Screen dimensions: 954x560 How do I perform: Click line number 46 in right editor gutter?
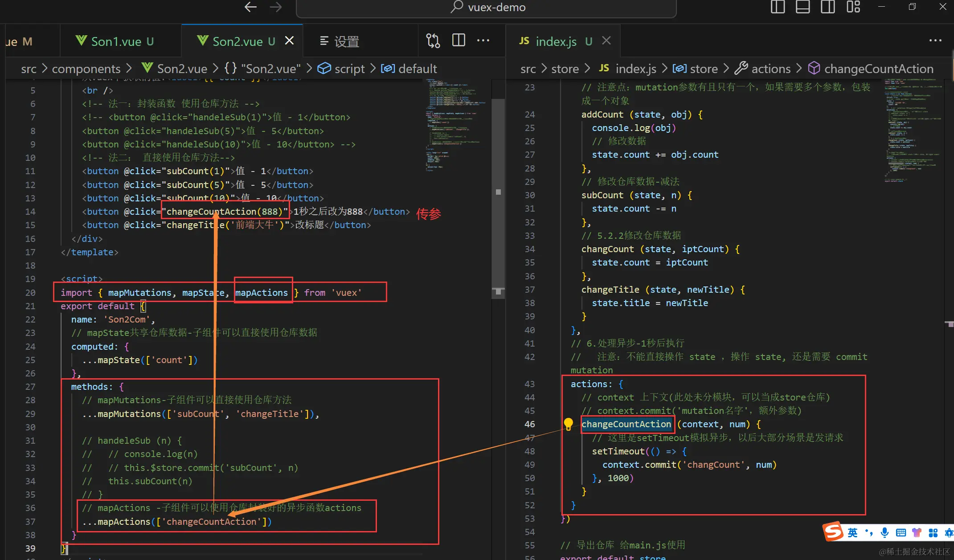click(x=530, y=424)
